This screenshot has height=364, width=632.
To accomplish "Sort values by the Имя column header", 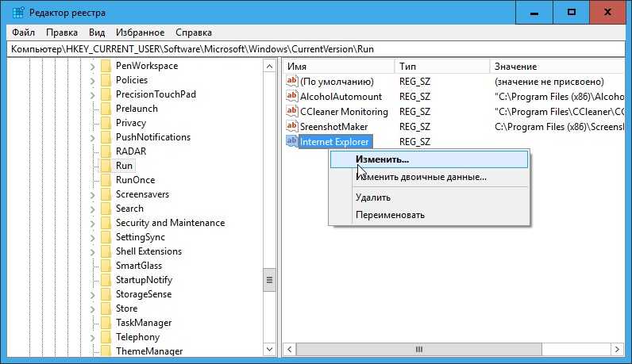I will (338, 66).
